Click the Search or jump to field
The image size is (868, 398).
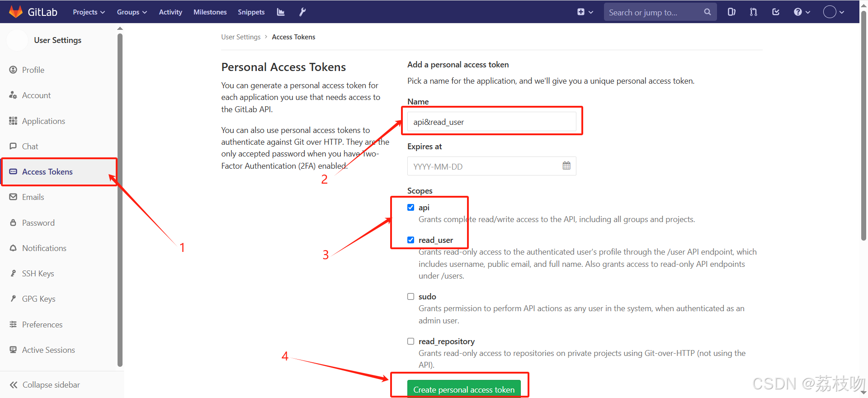660,12
